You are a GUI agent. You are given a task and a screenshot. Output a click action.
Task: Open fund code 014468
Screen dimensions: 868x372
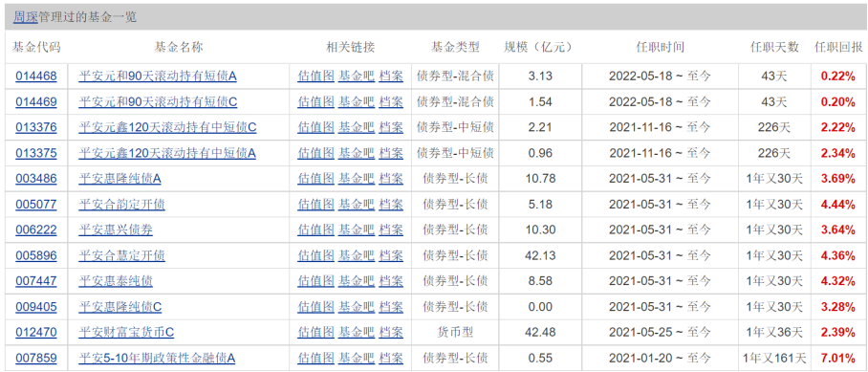[36, 77]
